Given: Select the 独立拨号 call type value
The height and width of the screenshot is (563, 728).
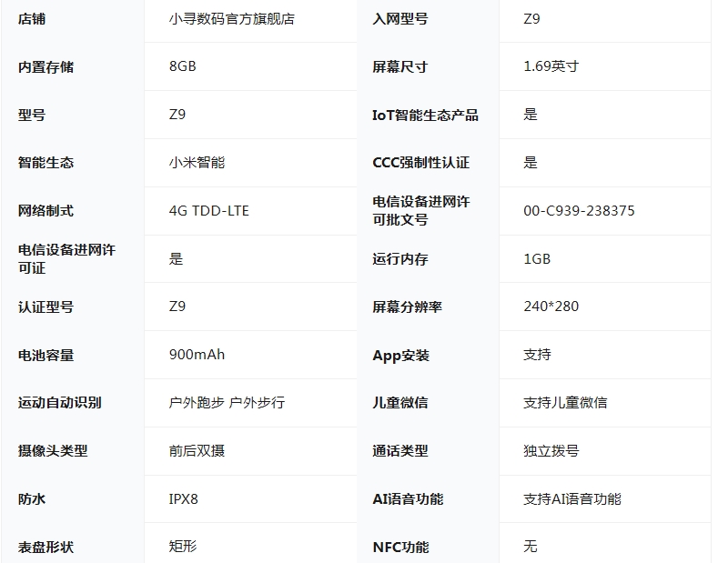Looking at the screenshot, I should (x=551, y=450).
